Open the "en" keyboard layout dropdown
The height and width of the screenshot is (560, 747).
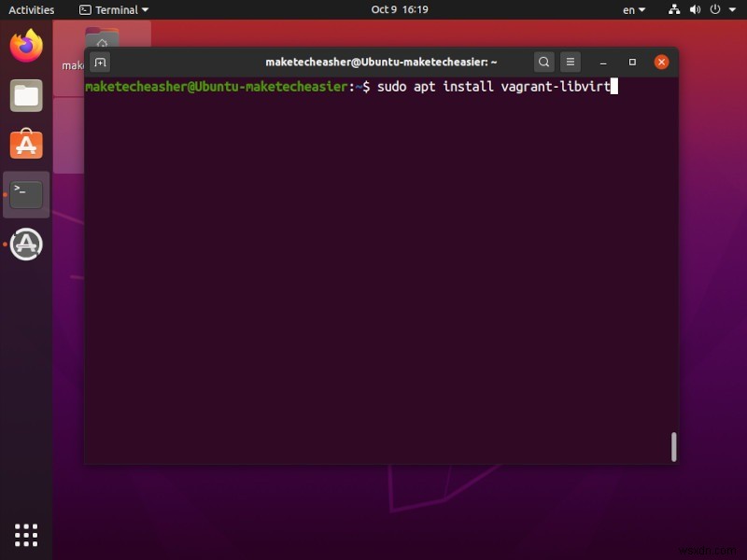[x=633, y=9]
